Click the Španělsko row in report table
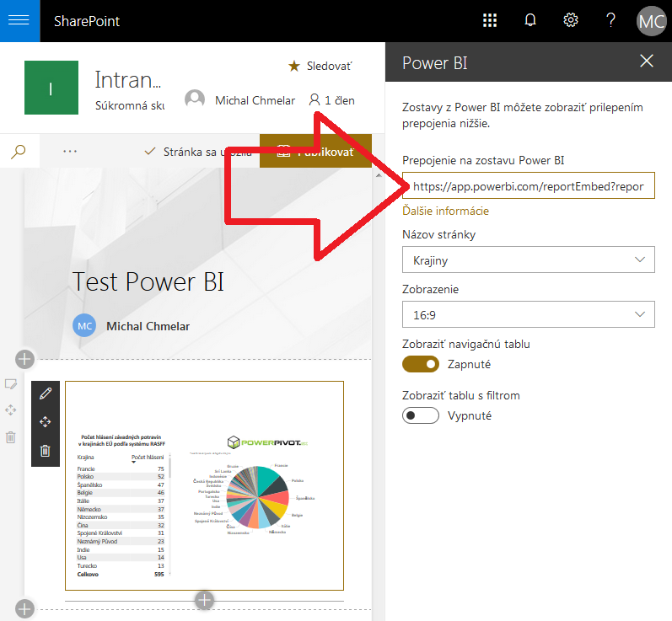This screenshot has height=621, width=672. pos(121,484)
